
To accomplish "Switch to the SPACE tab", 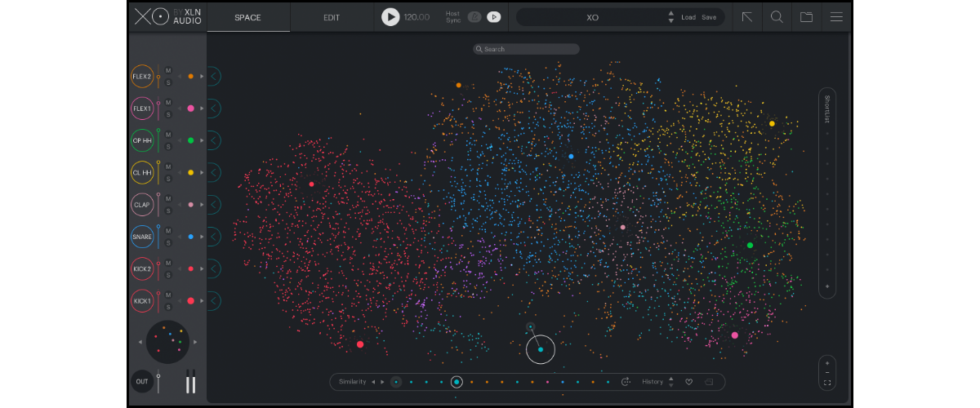I will [x=247, y=17].
